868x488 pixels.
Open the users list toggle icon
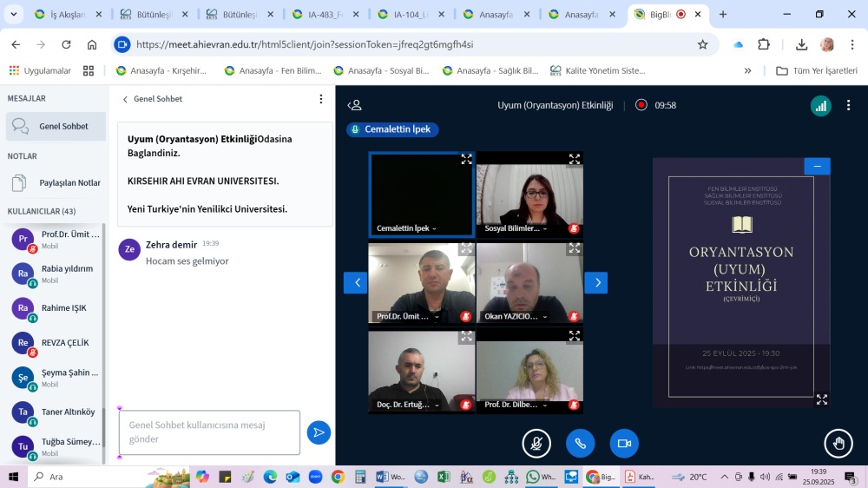pos(354,105)
